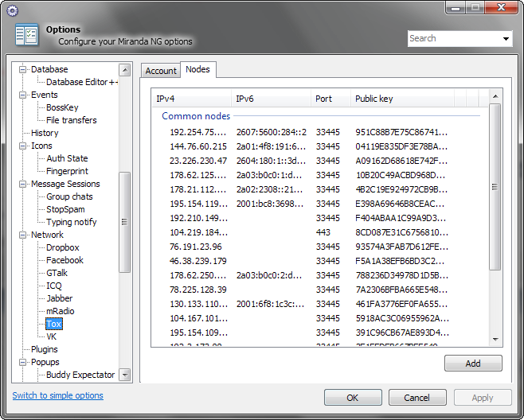The width and height of the screenshot is (524, 420).
Task: Collapse the Database tree node
Action: point(23,69)
